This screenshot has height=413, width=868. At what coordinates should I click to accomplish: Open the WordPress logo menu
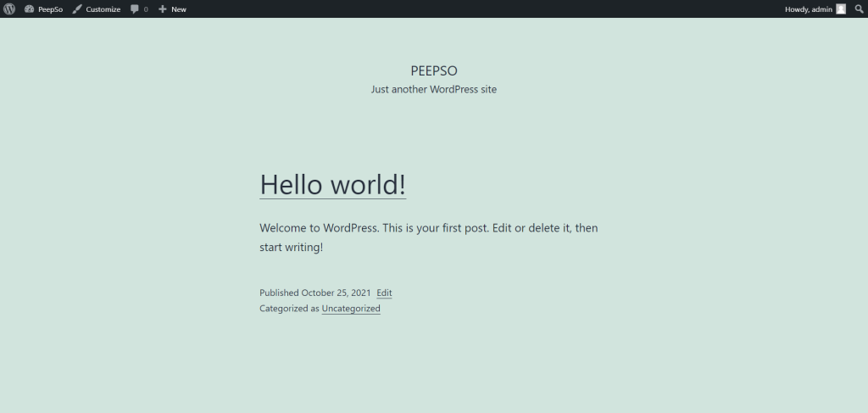click(8, 8)
